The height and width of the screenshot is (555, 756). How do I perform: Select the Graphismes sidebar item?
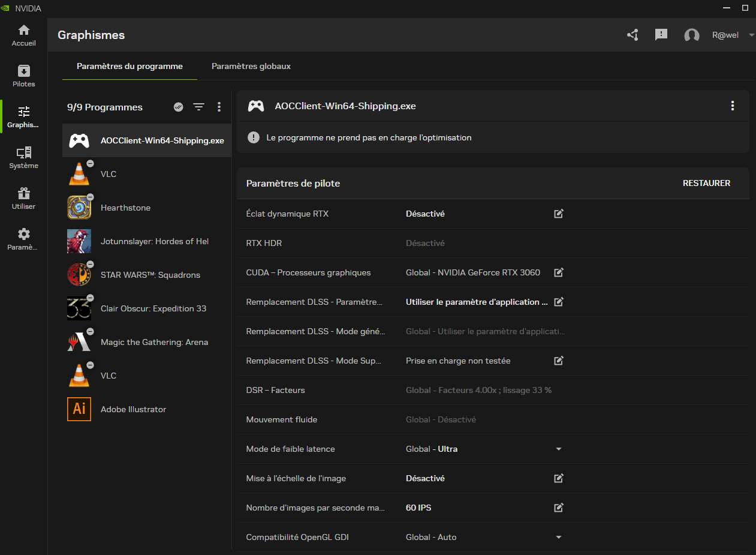point(24,117)
